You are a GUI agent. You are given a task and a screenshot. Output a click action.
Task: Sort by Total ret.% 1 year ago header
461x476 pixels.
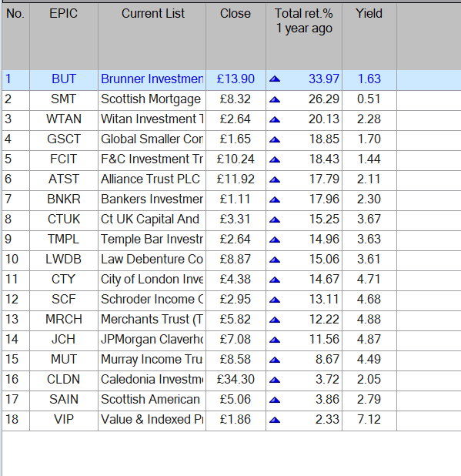coord(304,36)
